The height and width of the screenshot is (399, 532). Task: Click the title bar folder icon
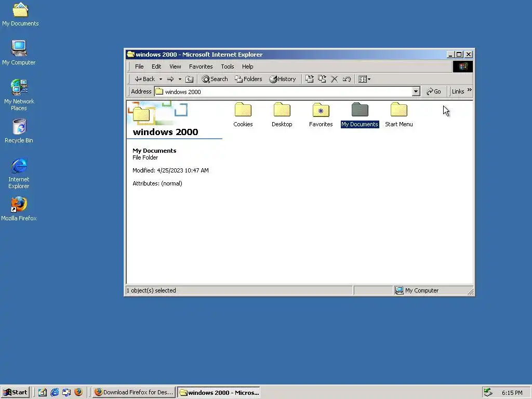click(130, 54)
